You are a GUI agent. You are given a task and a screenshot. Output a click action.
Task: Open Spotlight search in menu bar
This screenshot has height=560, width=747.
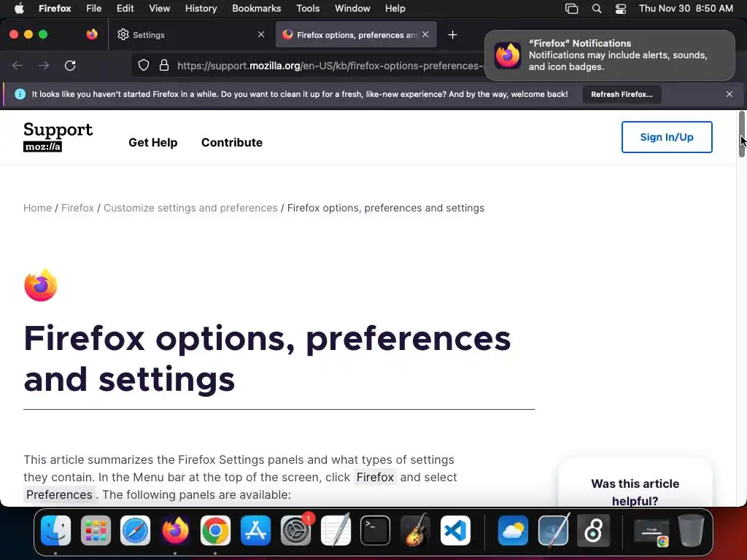pos(597,8)
